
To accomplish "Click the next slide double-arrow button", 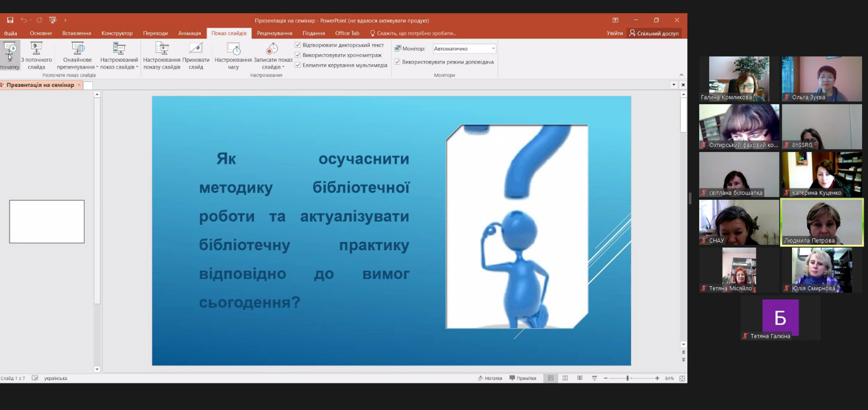I will (683, 359).
